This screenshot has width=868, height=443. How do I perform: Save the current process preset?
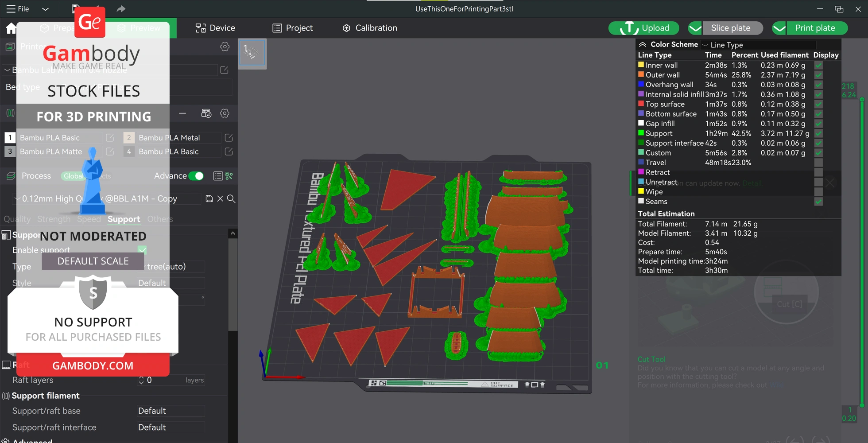click(x=209, y=199)
